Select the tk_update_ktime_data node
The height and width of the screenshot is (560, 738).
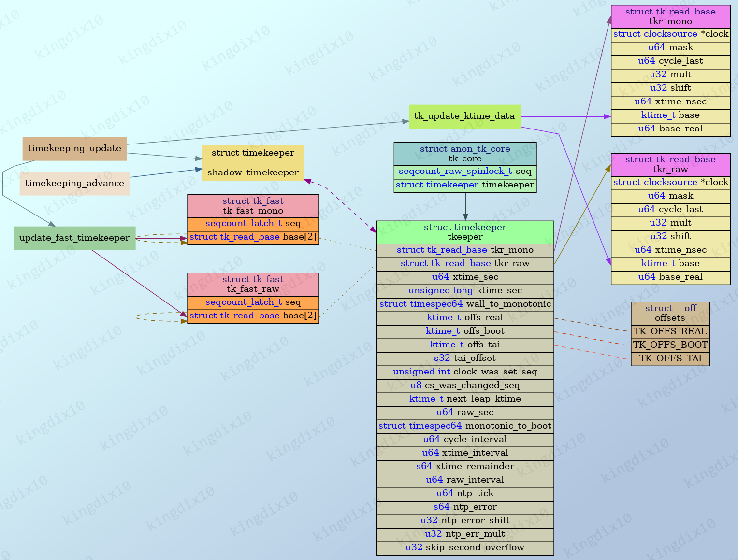464,116
